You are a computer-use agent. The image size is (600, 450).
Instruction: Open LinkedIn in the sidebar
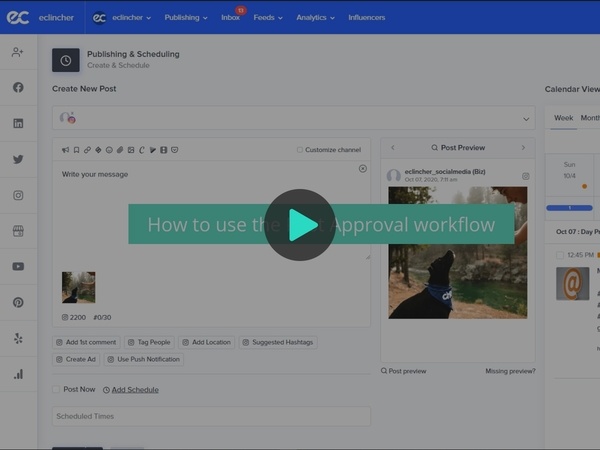pos(18,123)
